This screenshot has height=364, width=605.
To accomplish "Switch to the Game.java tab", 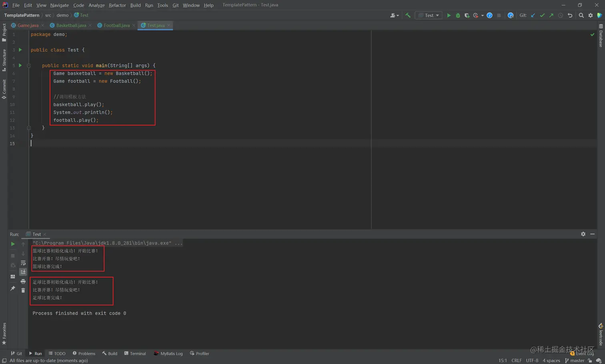I will (28, 25).
